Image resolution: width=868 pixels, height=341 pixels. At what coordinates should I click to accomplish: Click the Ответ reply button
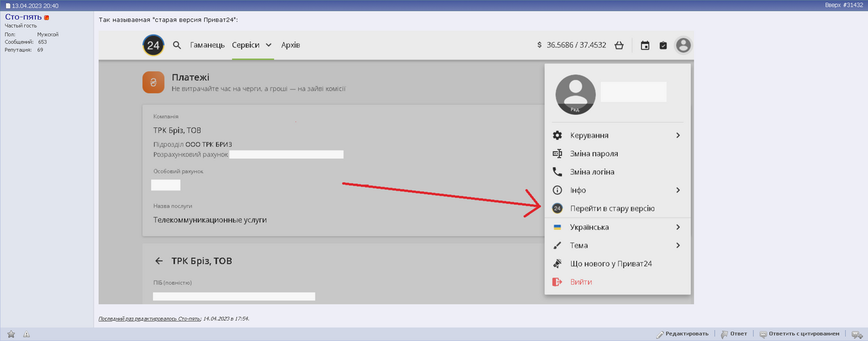(x=734, y=334)
